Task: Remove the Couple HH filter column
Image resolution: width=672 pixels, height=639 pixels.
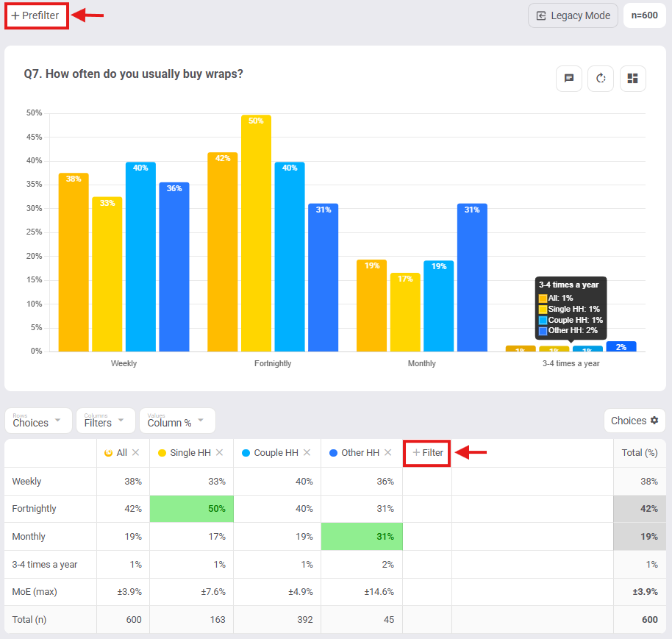Action: tap(307, 452)
